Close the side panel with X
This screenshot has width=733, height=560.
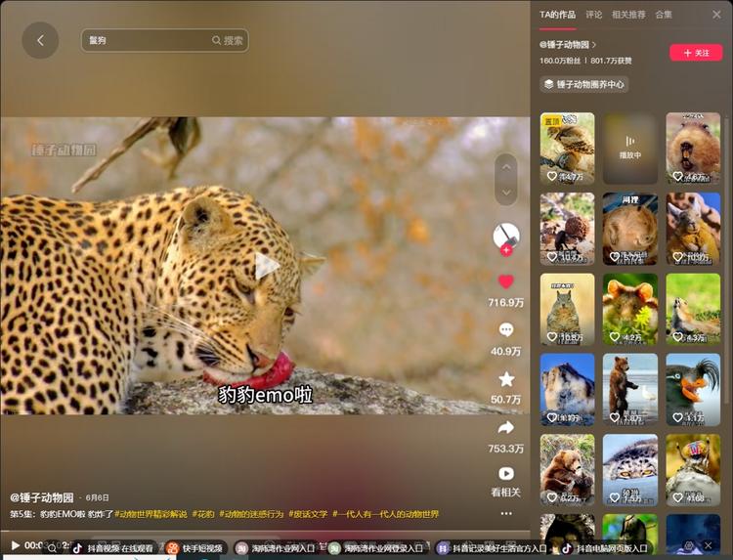[719, 15]
